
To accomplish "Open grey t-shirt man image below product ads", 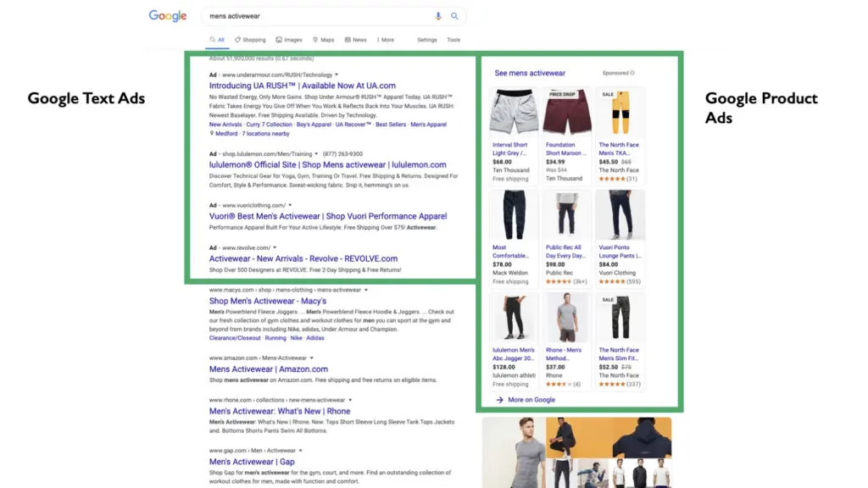I will coord(514,452).
